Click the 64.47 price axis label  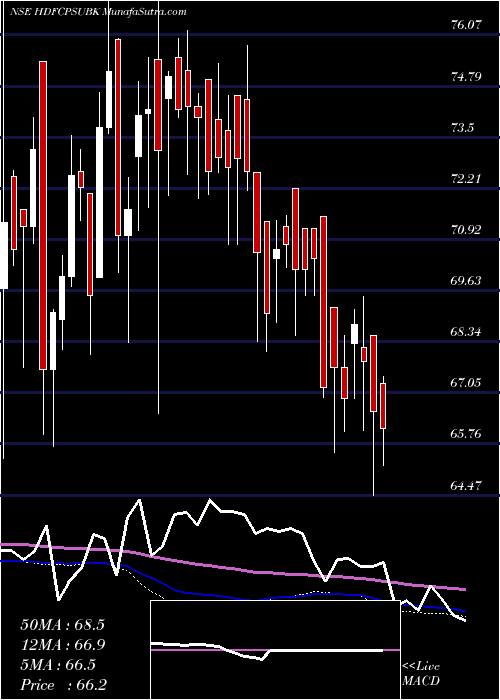coord(466,485)
